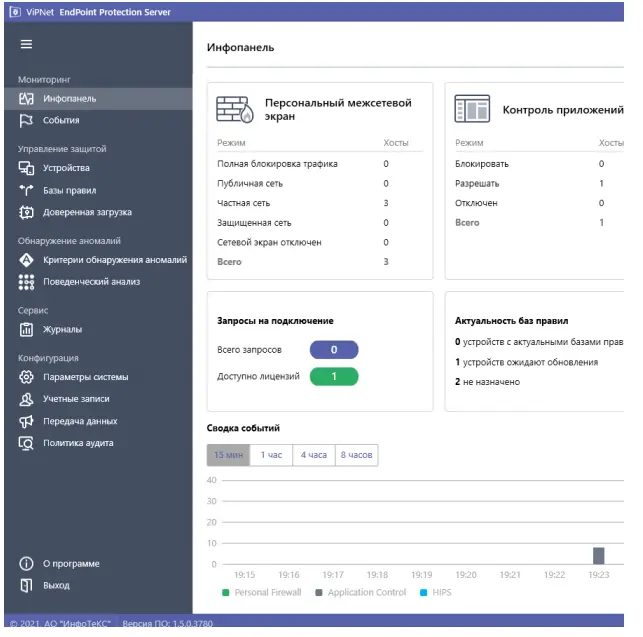643x637 pixels.
Task: Click the Критерии обнаружения аномалий icon
Action: click(x=27, y=260)
